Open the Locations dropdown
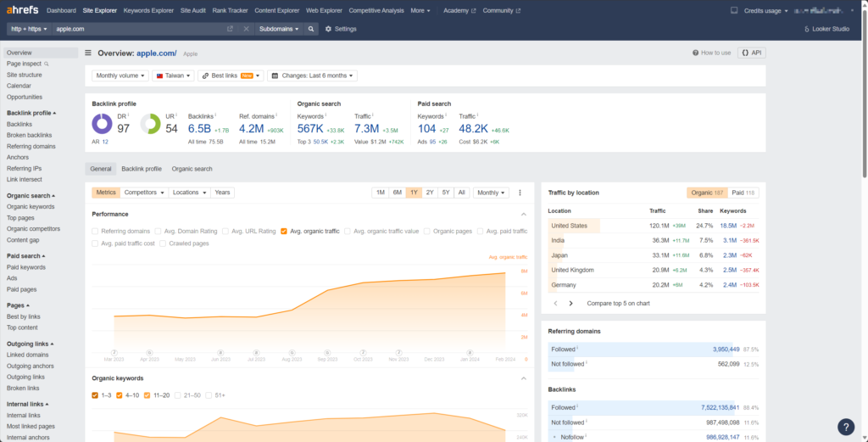868x442 pixels. pos(189,193)
